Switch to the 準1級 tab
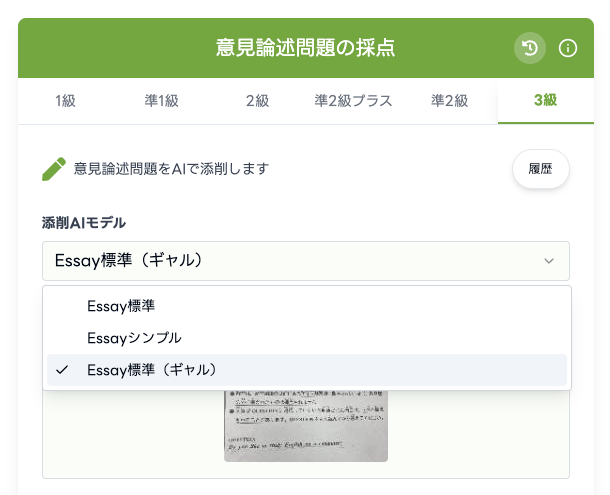610x495 pixels. coord(160,100)
